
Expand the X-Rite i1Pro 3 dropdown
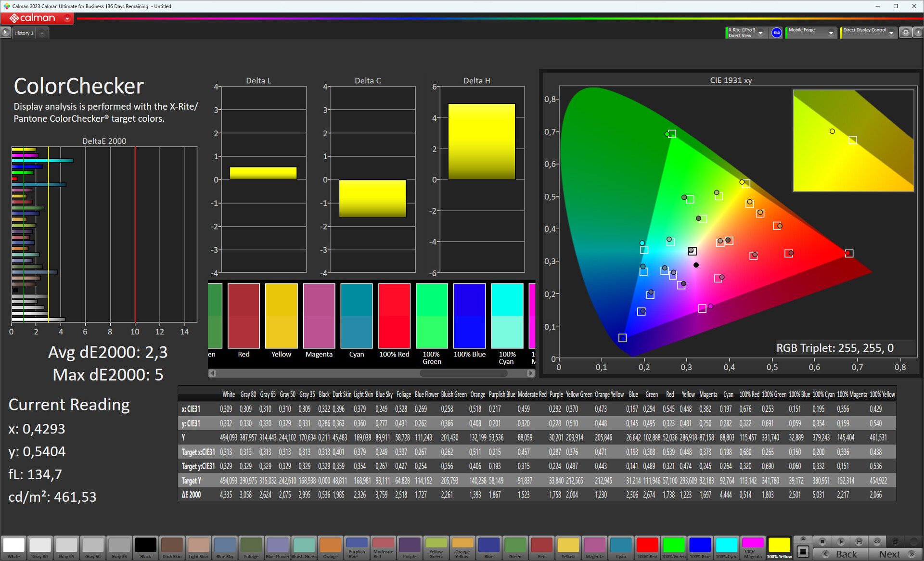pyautogui.click(x=761, y=33)
